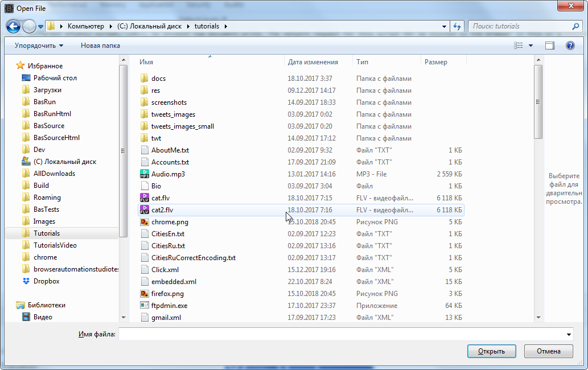Open the address bar history dropdown
Viewport: 588px width, 370px height.
tap(445, 26)
